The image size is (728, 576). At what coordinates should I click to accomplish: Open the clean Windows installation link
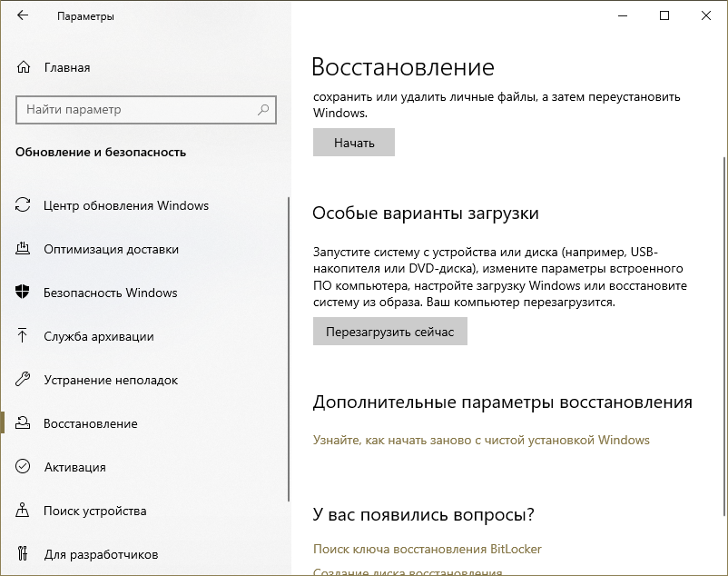coord(481,440)
